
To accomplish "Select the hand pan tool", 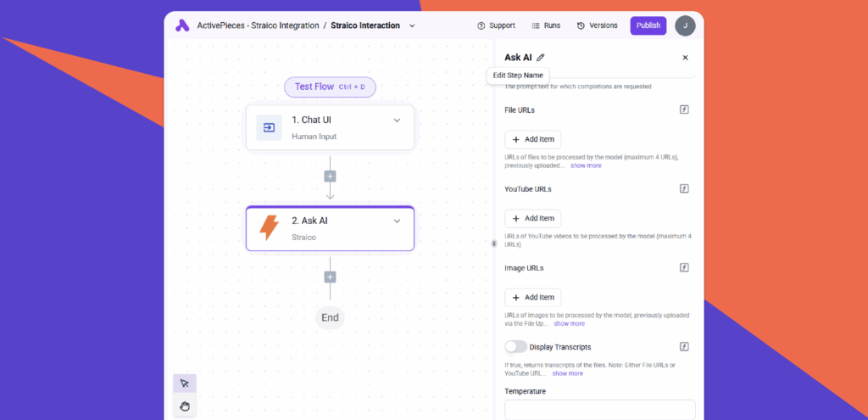I will pyautogui.click(x=184, y=406).
